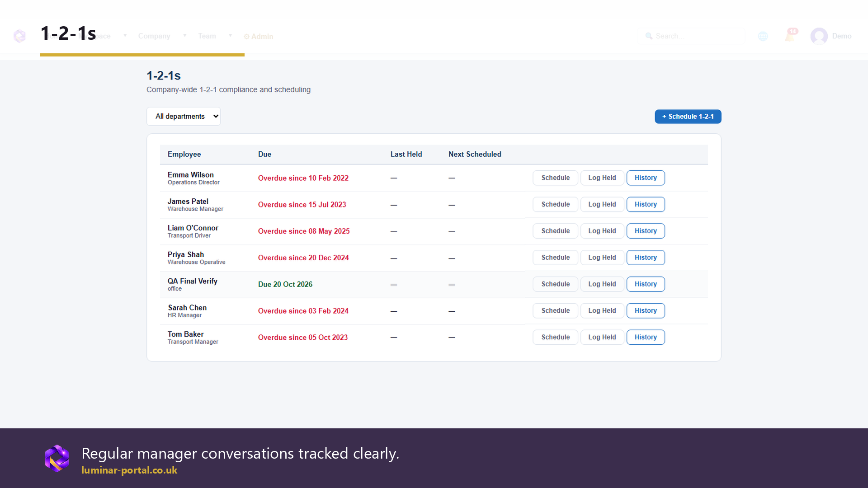
Task: Click the Luminar logo in navbar
Action: coord(19,36)
